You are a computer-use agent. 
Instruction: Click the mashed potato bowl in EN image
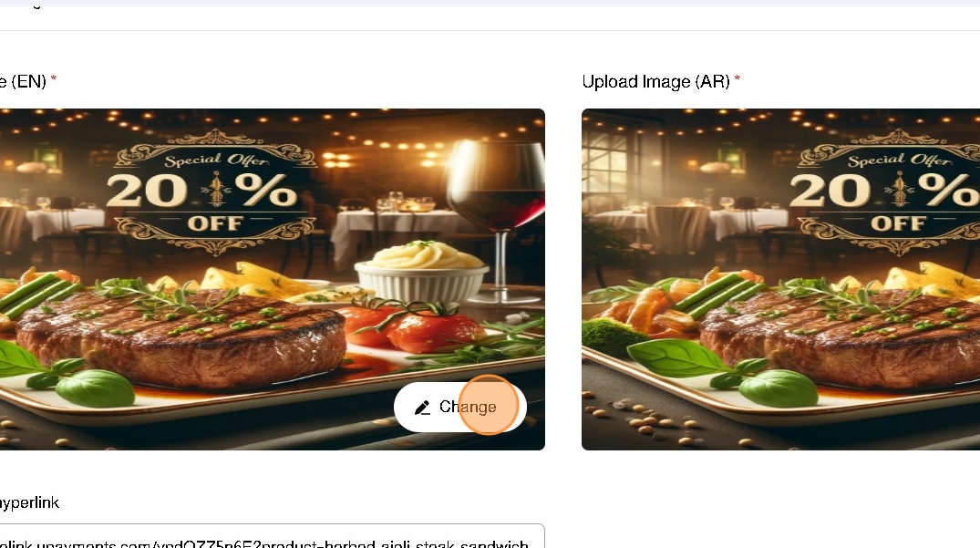click(422, 271)
